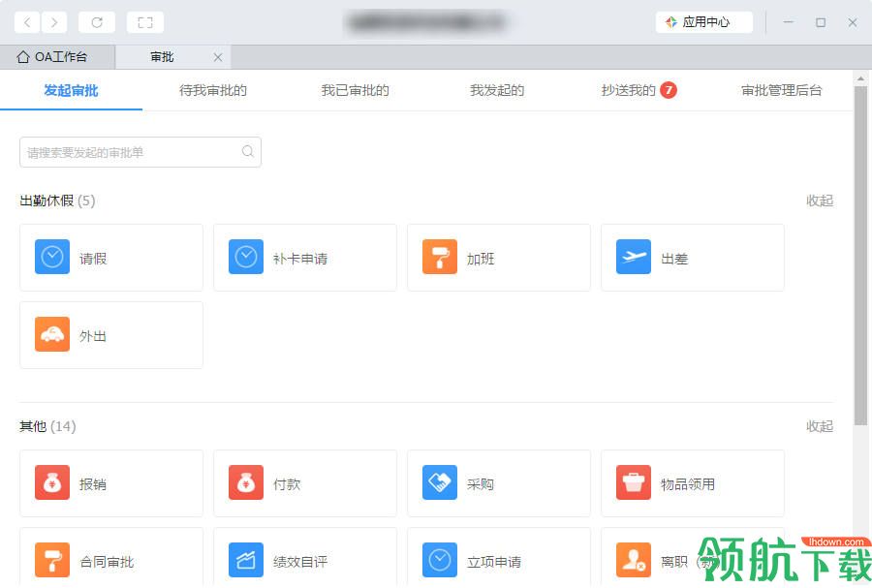Click the vertical scrollbar thumb
Viewport: 872px width, 588px height.
pos(861,256)
